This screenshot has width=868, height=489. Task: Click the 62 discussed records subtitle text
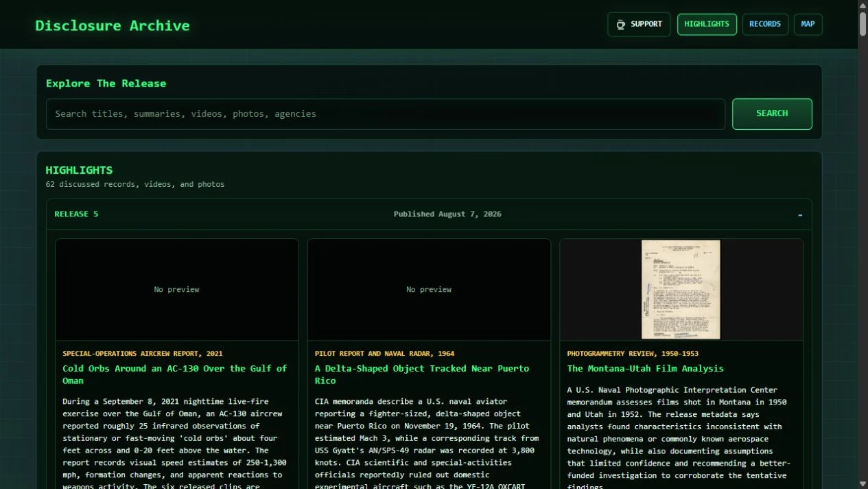(135, 184)
